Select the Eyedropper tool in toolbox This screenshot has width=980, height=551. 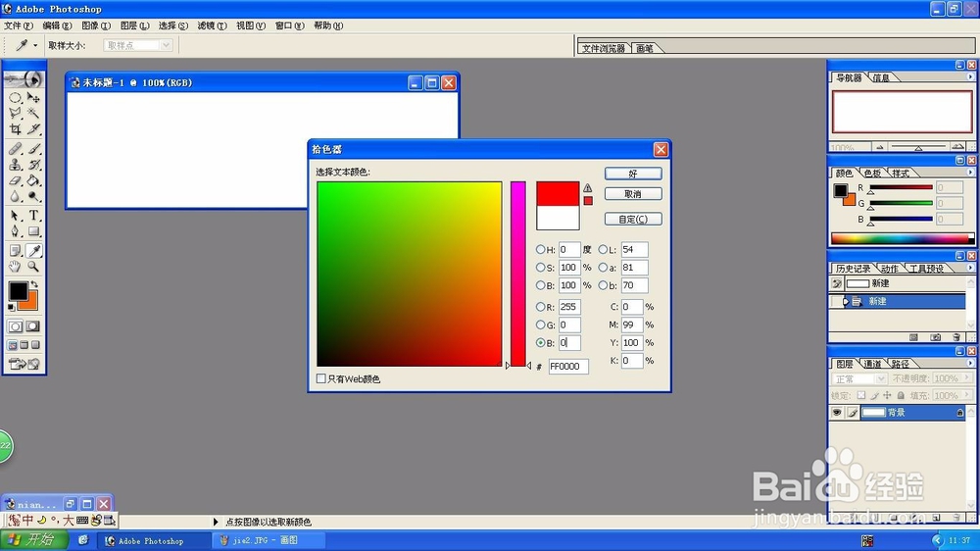tap(33, 251)
